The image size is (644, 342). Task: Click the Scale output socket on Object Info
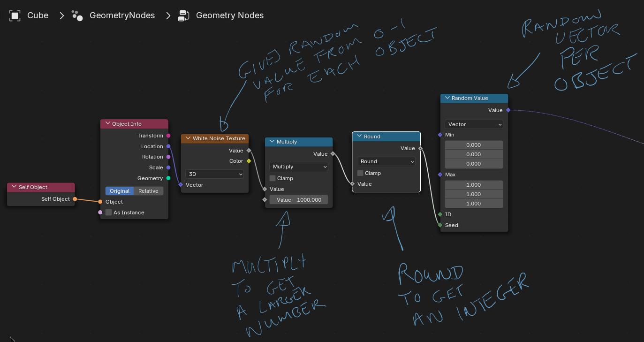pyautogui.click(x=168, y=167)
